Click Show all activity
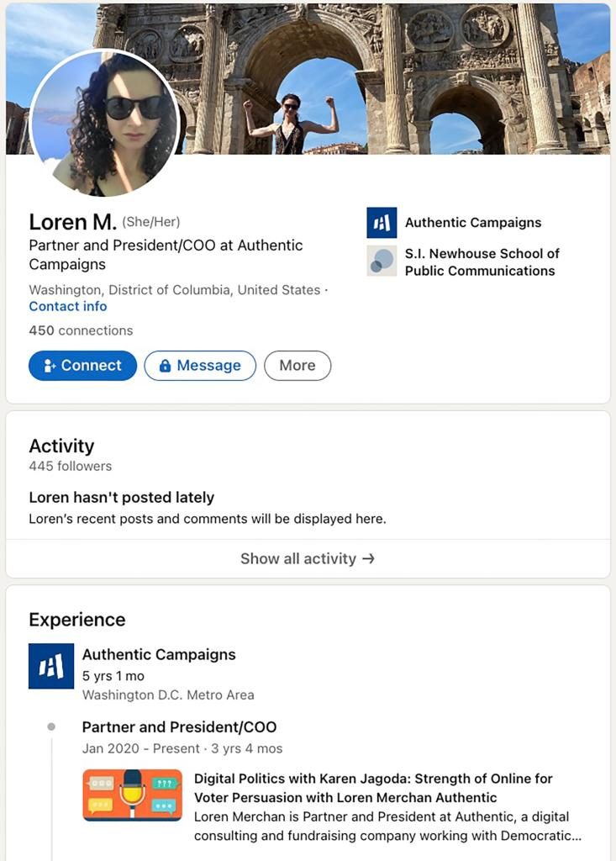 pos(298,558)
